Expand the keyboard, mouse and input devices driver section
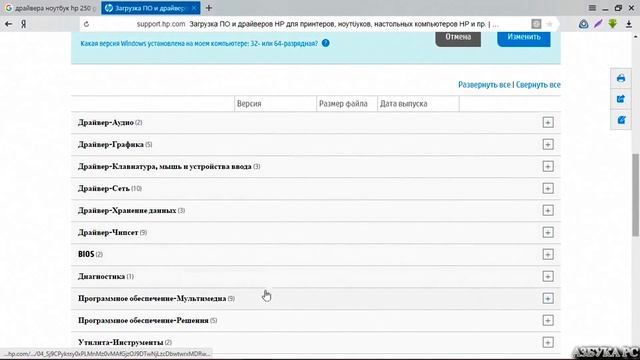The image size is (640, 360). click(x=548, y=167)
